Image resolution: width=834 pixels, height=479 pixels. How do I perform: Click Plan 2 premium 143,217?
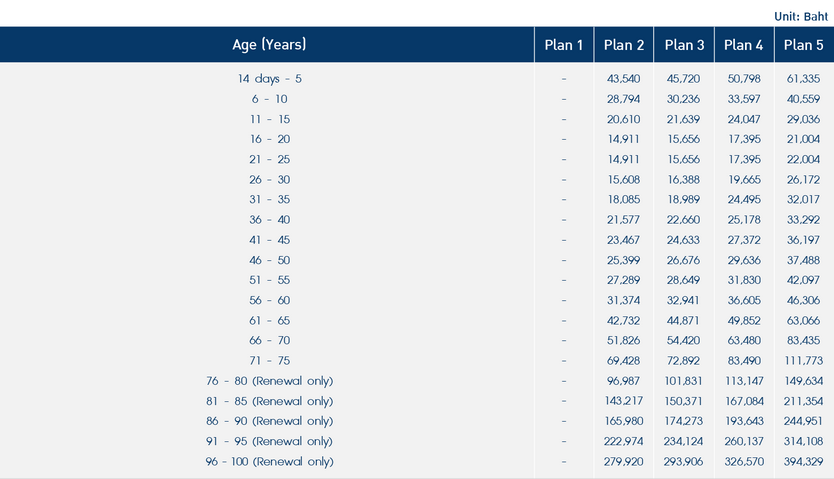click(624, 401)
